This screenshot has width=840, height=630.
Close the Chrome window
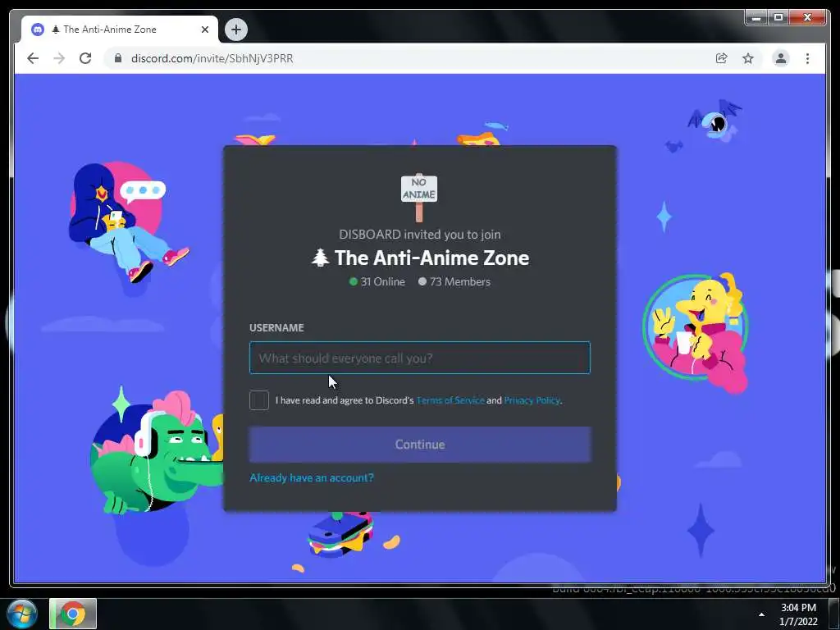pos(807,18)
